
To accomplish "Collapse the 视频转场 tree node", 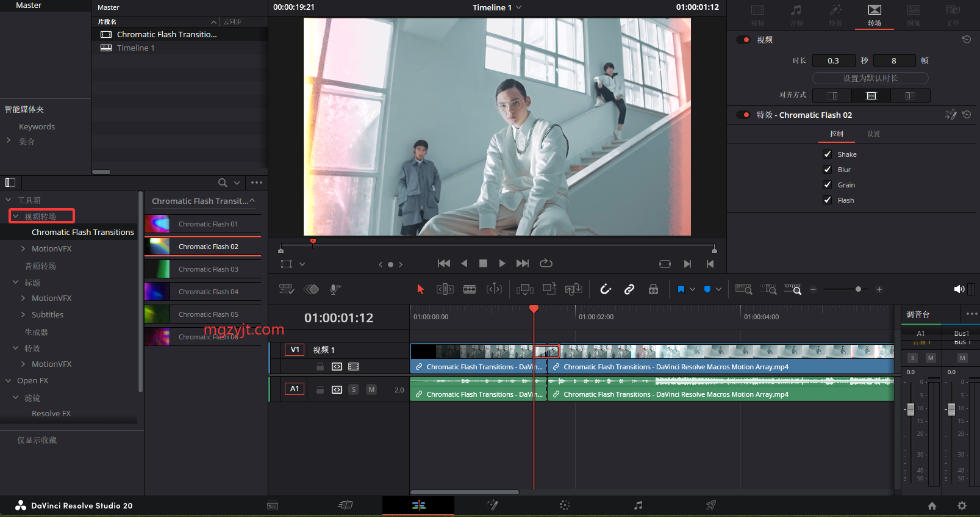I will (x=16, y=216).
